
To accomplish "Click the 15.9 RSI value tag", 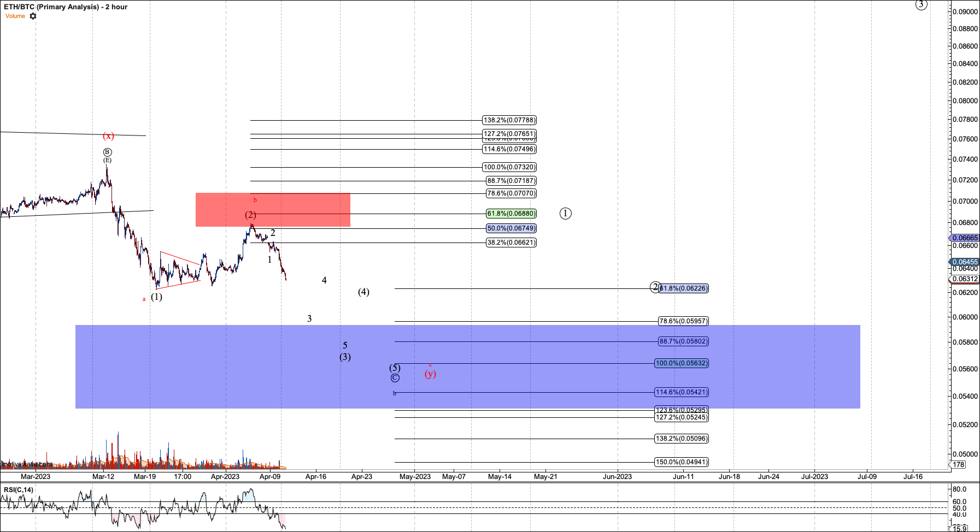I will [960, 528].
